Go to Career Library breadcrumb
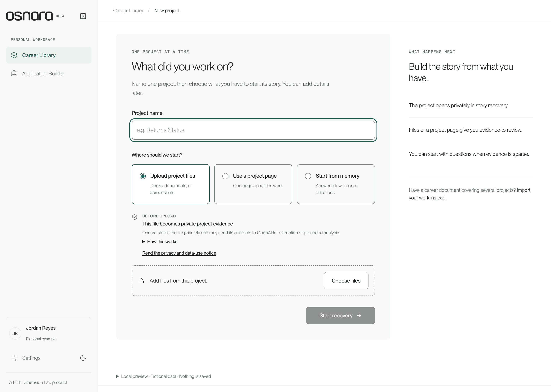Image resolution: width=551 pixels, height=392 pixels. click(x=128, y=11)
